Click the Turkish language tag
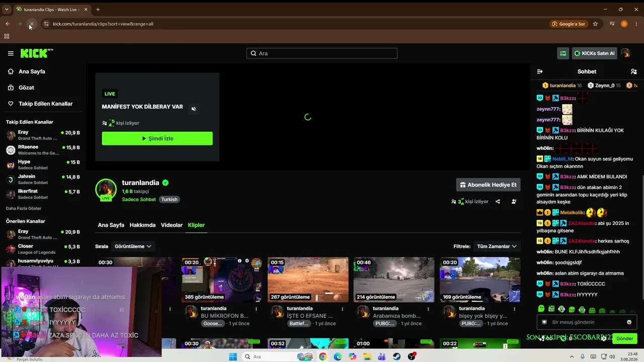 click(x=169, y=200)
